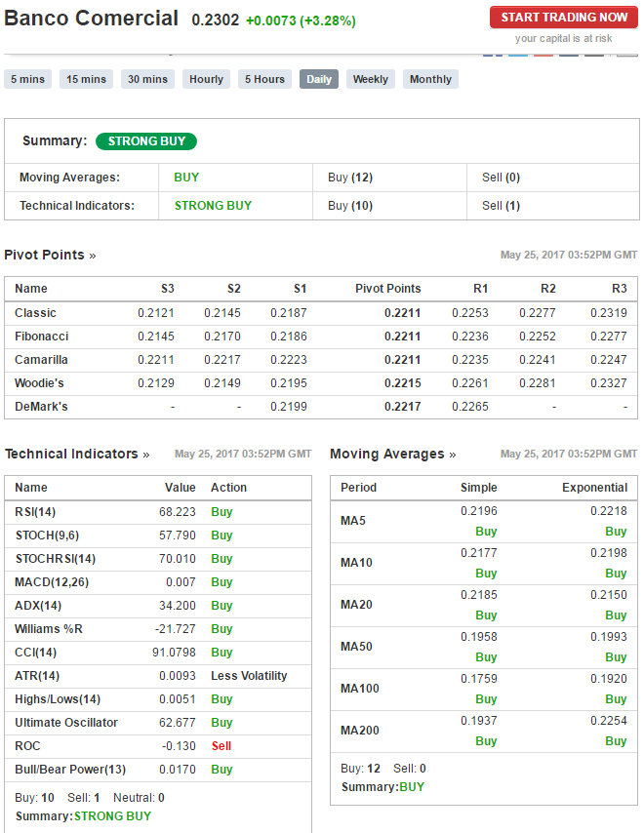Click the ATR(14) Less Volatility action
644x833 pixels.
point(249,676)
